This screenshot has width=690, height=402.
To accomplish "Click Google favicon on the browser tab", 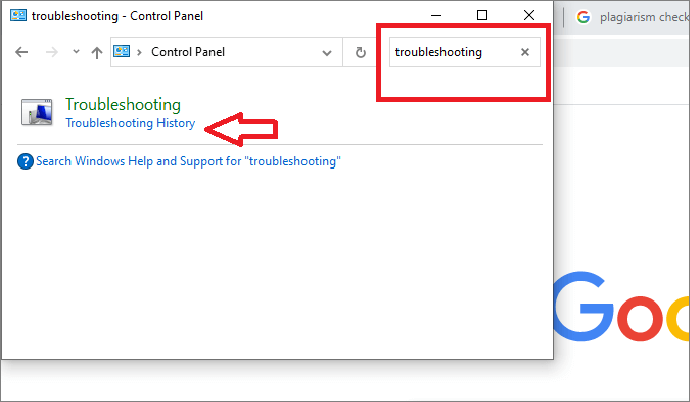I will tap(583, 17).
